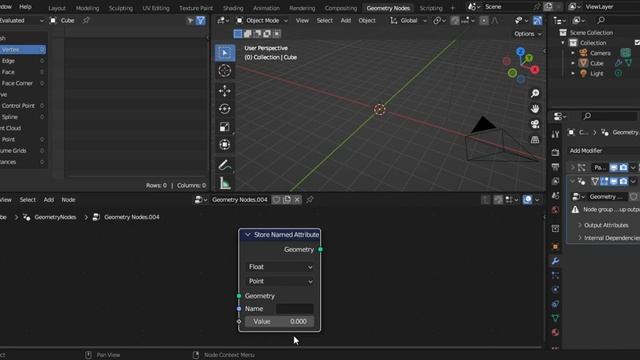Toggle spreadsheet selected-only filter icon
Image resolution: width=640 pixels, height=360 pixels.
[190, 20]
